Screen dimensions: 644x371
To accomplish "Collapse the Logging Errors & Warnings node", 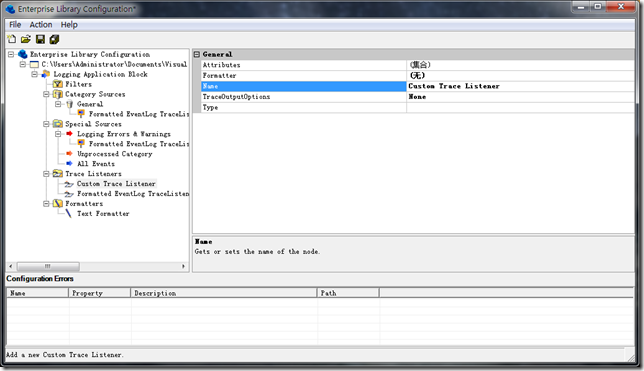I will point(58,134).
